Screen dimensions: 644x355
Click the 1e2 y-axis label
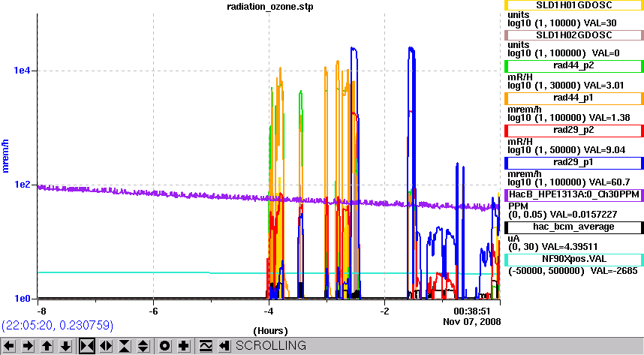click(22, 185)
